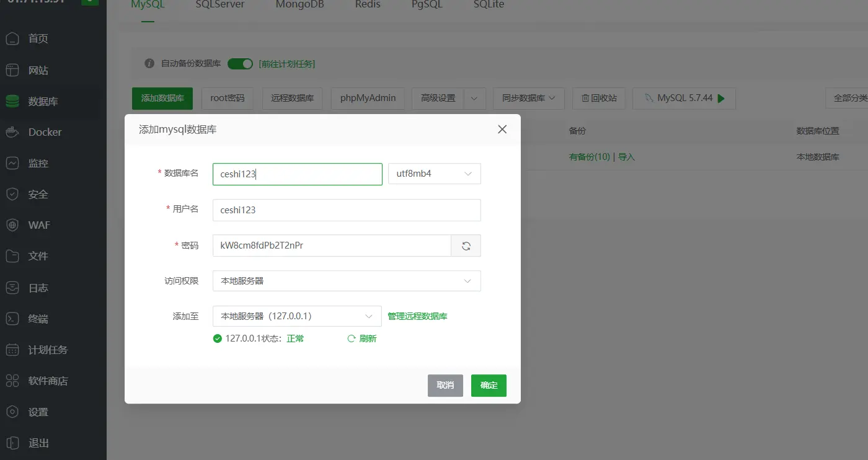868x460 pixels.
Task: Expand the 添加至 本地服务器 (127.0.0.1) dropdown
Action: pyautogui.click(x=297, y=316)
